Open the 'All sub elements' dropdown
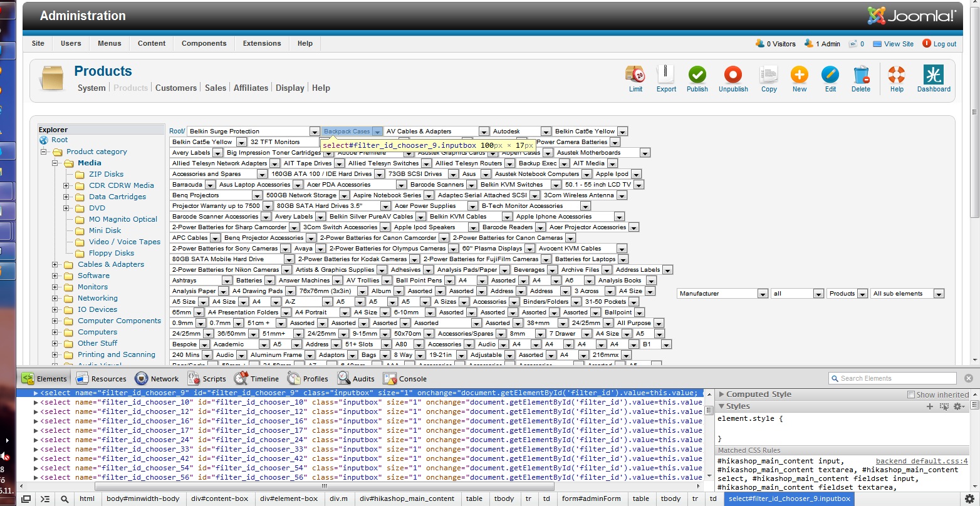The height and width of the screenshot is (506, 980). (907, 294)
